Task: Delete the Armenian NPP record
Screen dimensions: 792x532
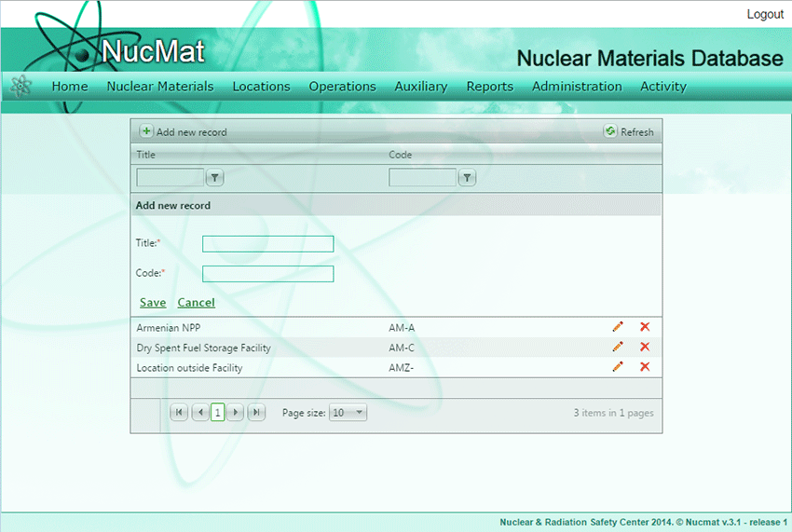Action: pyautogui.click(x=645, y=327)
